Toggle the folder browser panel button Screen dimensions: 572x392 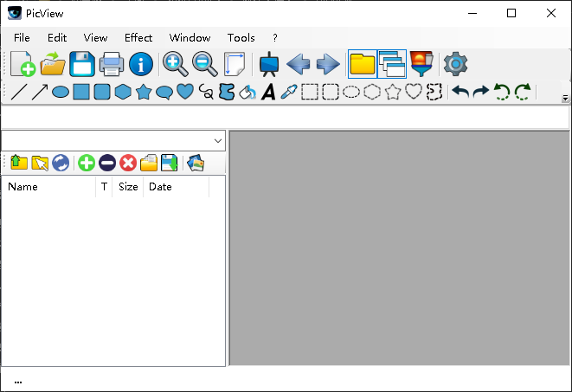pos(362,64)
